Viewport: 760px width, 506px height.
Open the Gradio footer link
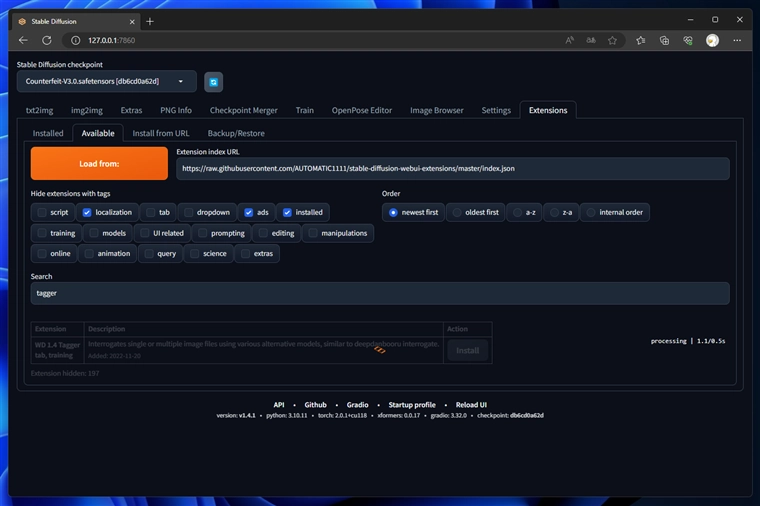coord(357,405)
